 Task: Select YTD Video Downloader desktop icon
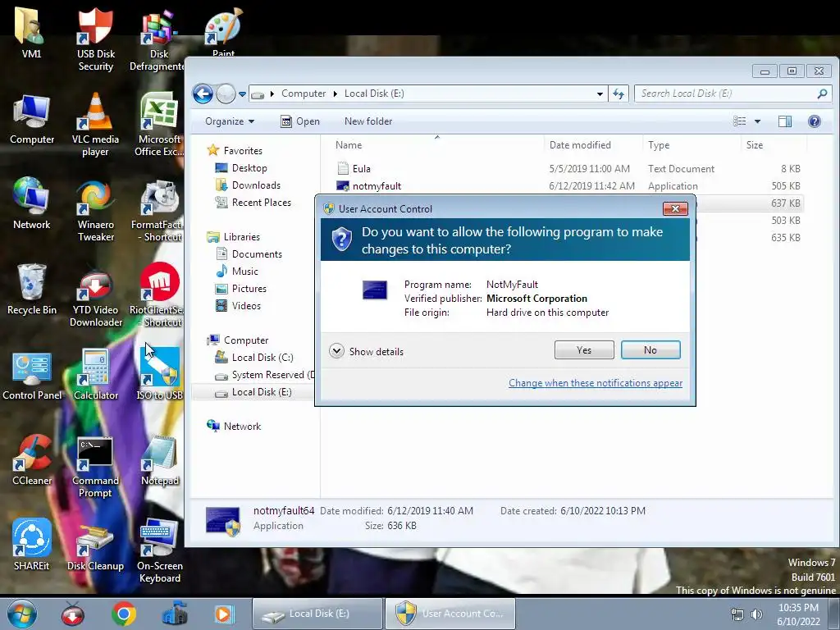[95, 295]
